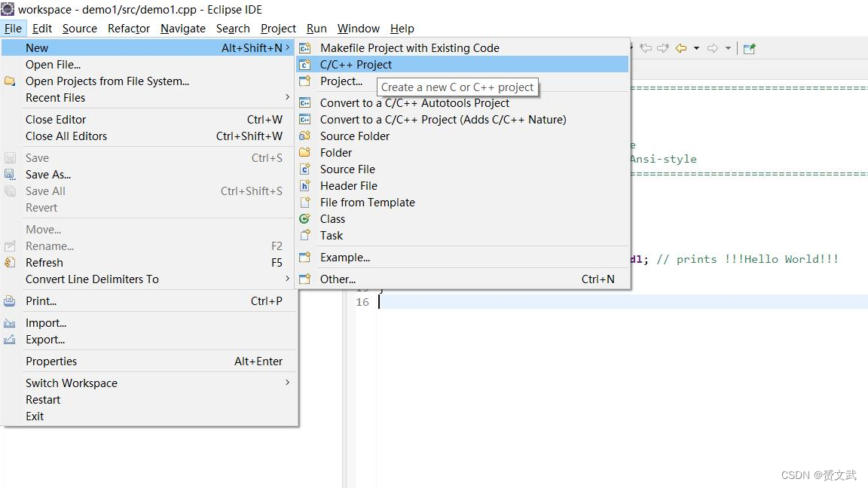Click the yellow Folder icon in the submenu
This screenshot has height=488, width=868.
coord(305,152)
